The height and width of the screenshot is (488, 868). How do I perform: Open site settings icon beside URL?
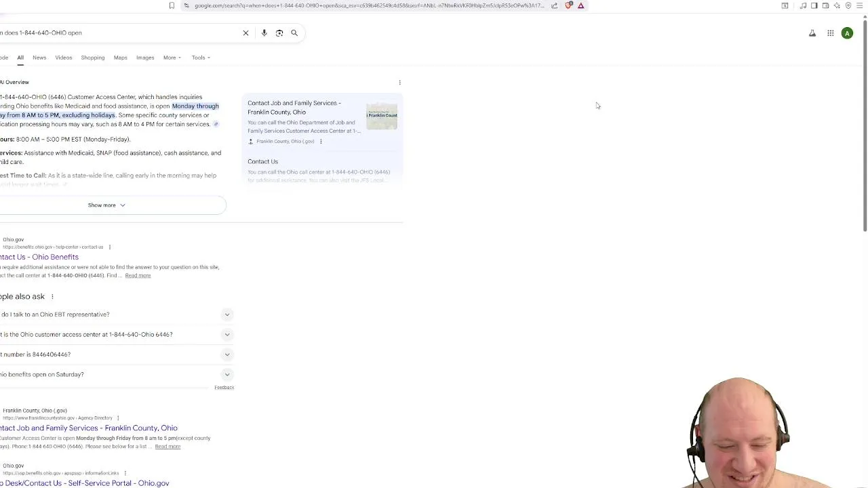pyautogui.click(x=186, y=5)
